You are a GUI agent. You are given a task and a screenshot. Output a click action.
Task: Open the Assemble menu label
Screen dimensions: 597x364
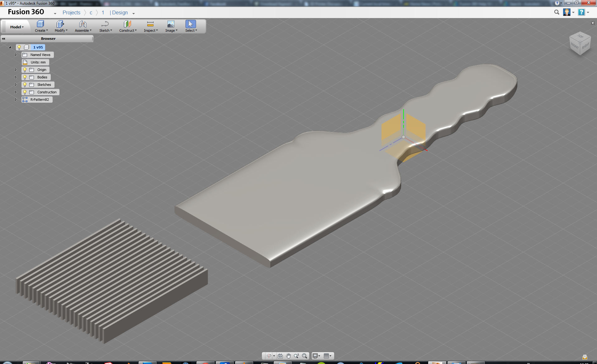pyautogui.click(x=83, y=30)
